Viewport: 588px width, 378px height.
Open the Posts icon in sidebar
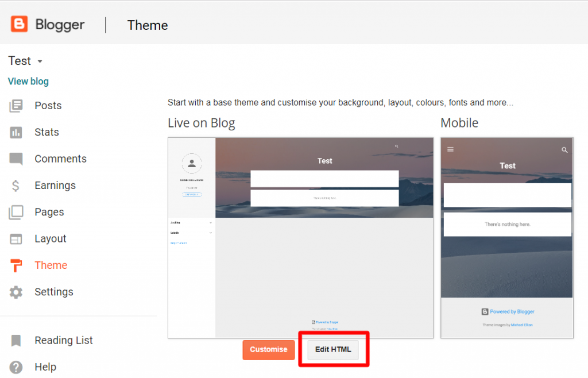coord(16,106)
